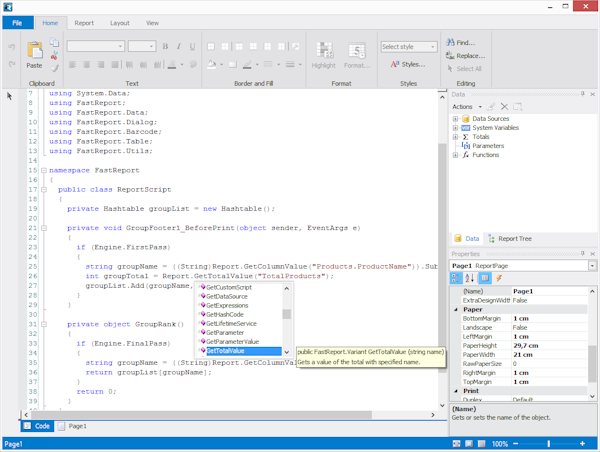The height and width of the screenshot is (452, 600).
Task: Open the Actions dropdown in Data panel
Action: tap(465, 106)
